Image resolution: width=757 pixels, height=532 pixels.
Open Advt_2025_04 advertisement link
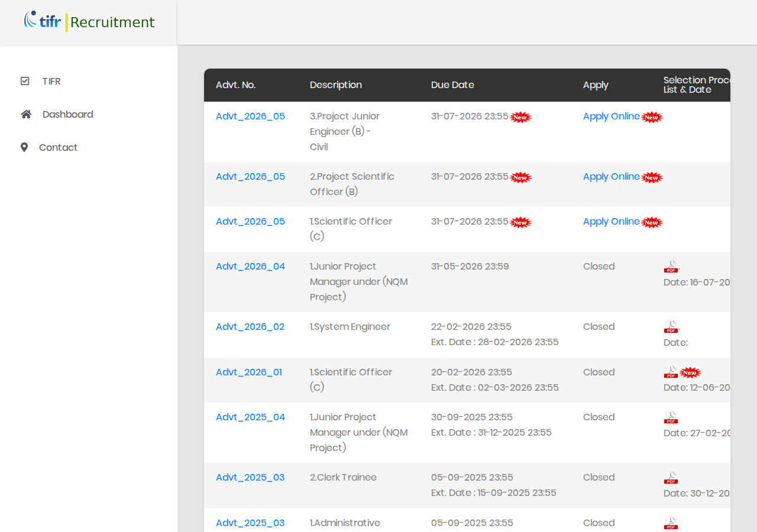250,417
